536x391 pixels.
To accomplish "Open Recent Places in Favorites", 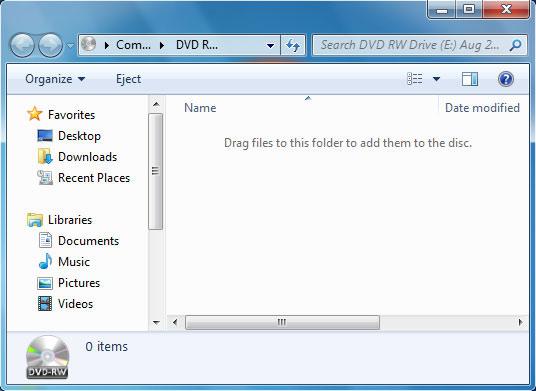I will (x=94, y=178).
